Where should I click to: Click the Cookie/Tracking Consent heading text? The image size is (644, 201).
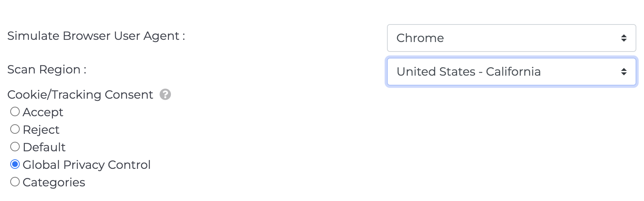tap(80, 95)
